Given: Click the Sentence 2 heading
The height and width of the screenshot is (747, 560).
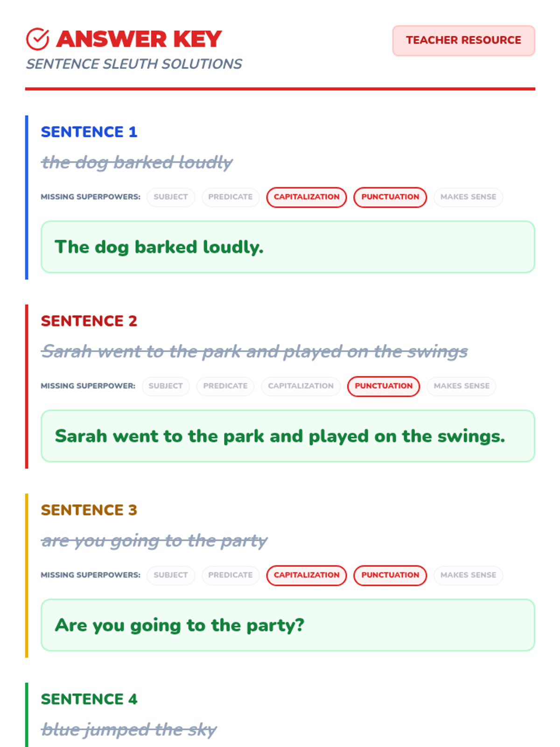Looking at the screenshot, I should click(89, 321).
